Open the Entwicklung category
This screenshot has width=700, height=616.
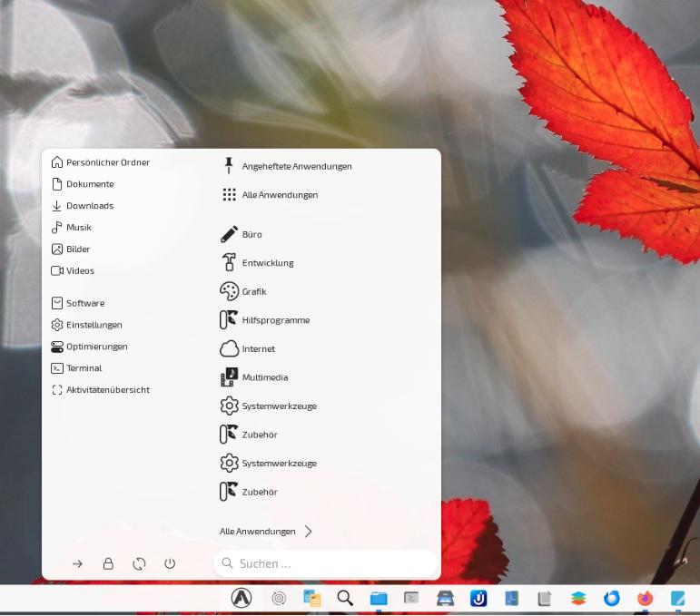tap(267, 263)
